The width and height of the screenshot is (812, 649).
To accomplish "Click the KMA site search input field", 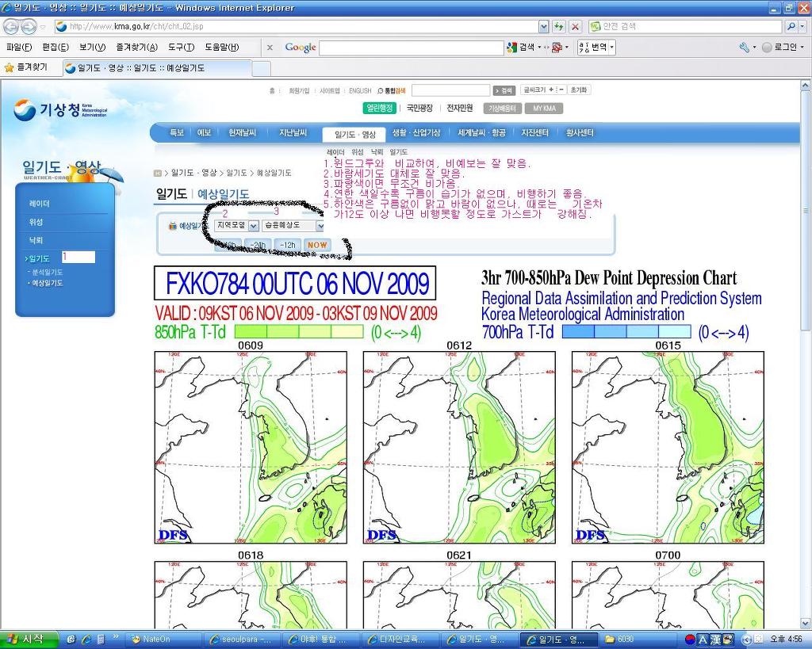I will pyautogui.click(x=450, y=90).
